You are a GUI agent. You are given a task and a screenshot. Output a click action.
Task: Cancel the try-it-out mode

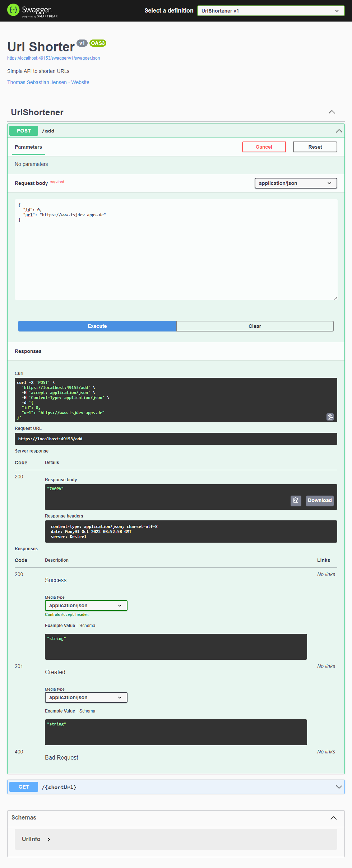pos(264,147)
